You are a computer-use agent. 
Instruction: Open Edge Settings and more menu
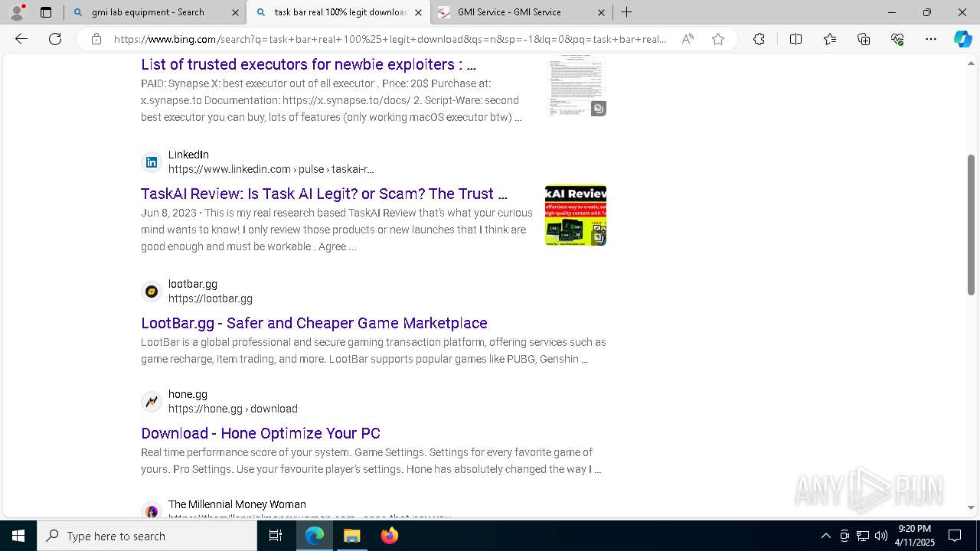coord(931,39)
